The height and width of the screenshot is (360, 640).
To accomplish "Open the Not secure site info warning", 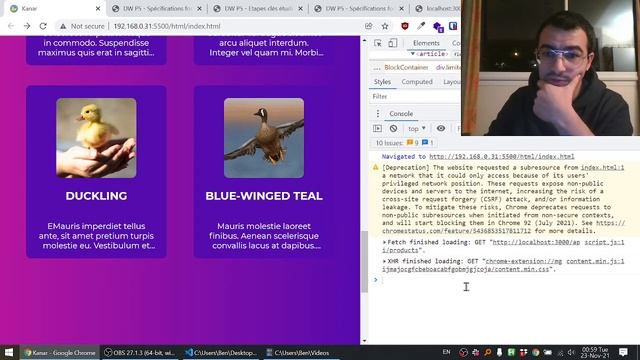I will click(x=82, y=26).
